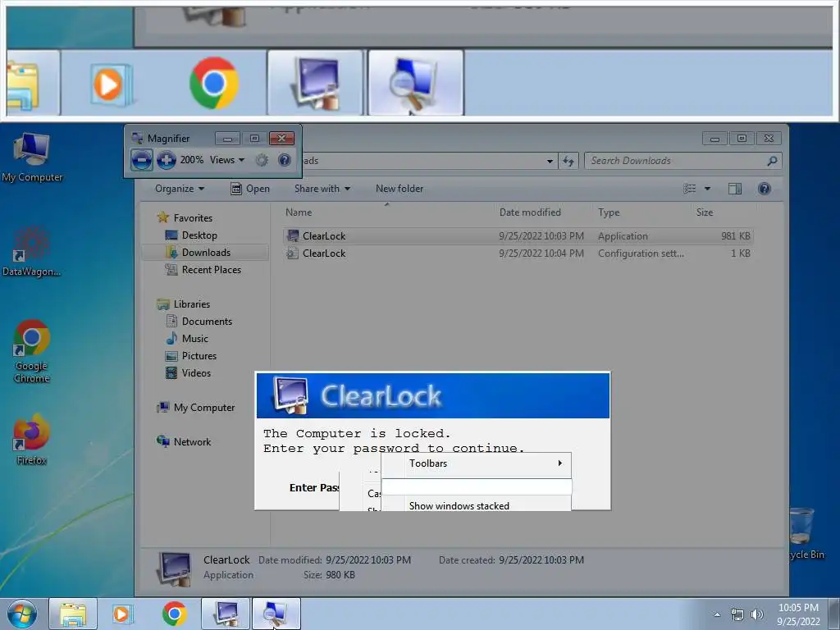
Task: Click the Magnifier help icon
Action: (x=285, y=160)
